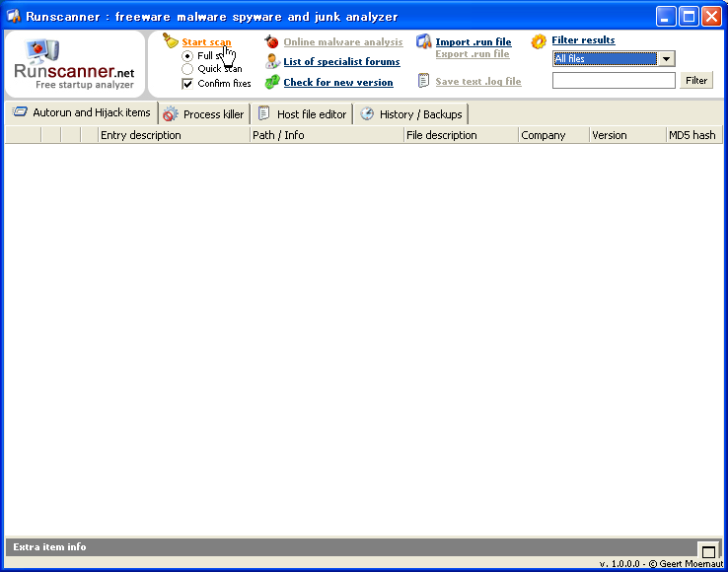Click the Filter button
This screenshot has width=728, height=572.
point(696,80)
